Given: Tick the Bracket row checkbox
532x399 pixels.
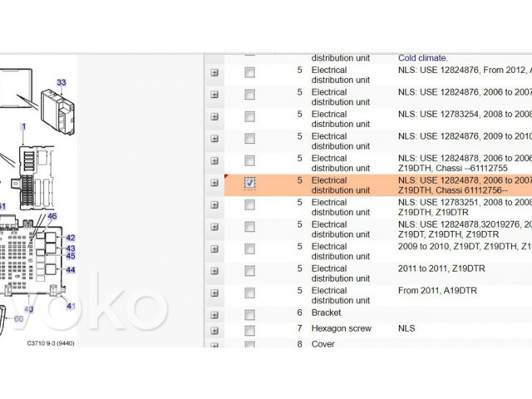Looking at the screenshot, I should pos(249,315).
